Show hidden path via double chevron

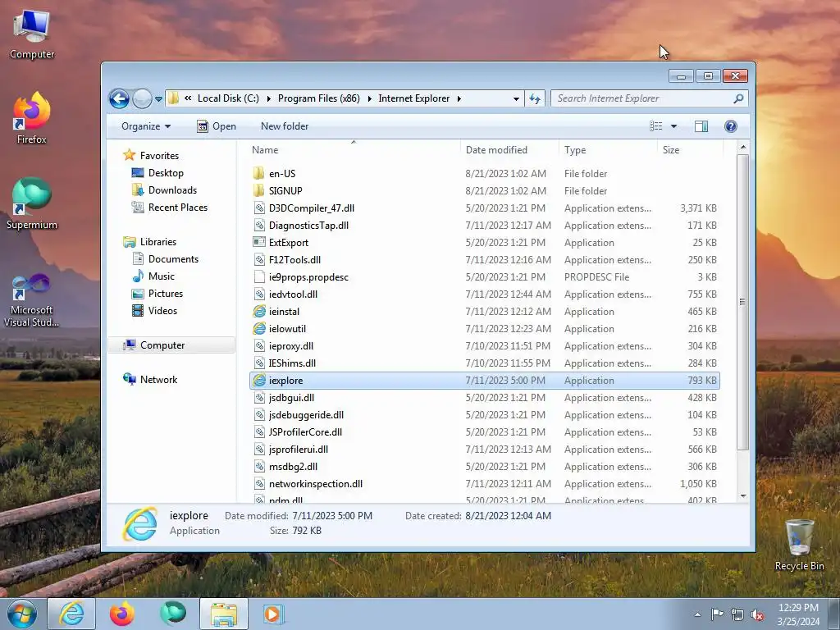click(x=188, y=98)
